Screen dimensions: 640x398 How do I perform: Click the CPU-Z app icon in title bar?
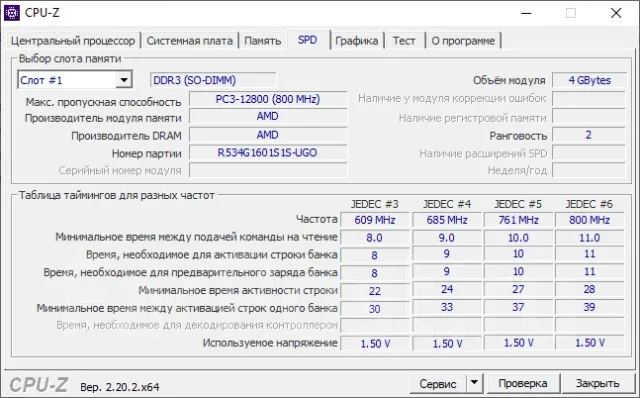coord(11,13)
